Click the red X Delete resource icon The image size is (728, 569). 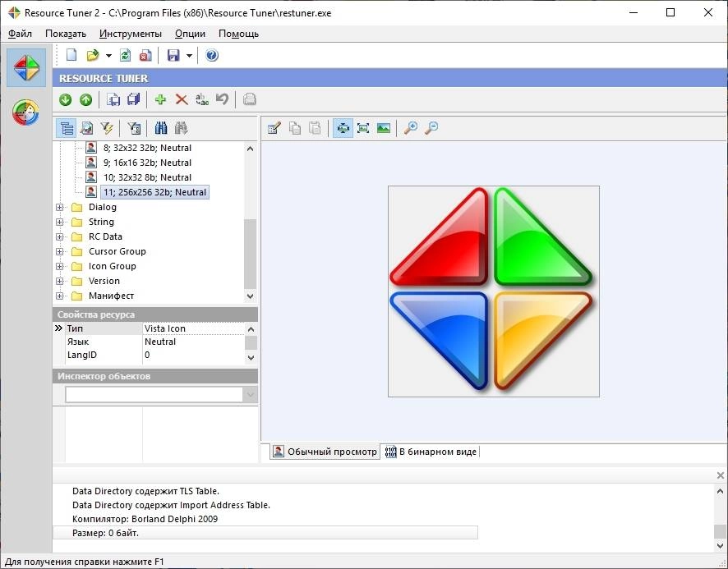coord(182,99)
